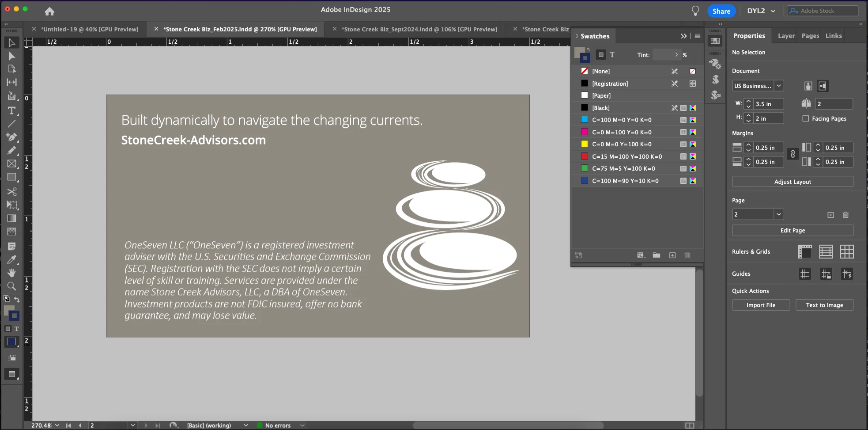The height and width of the screenshot is (430, 868).
Task: Switch to the Untitled-19 document tab
Action: [90, 29]
